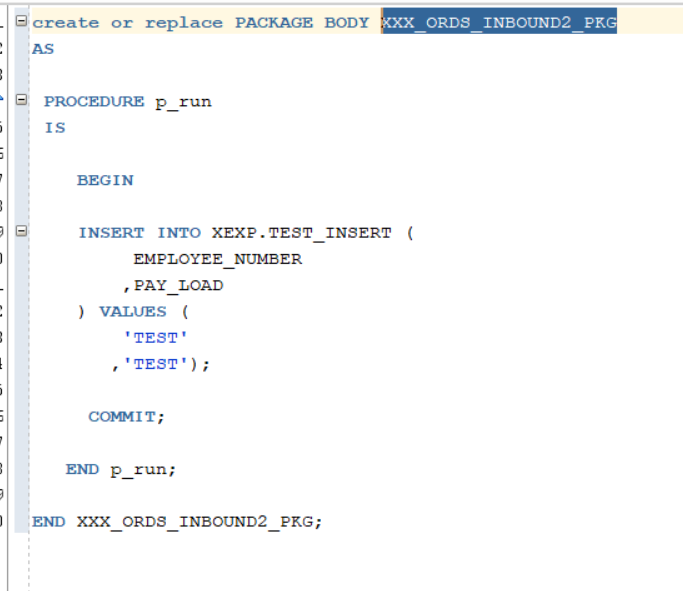The height and width of the screenshot is (591, 683).
Task: Place cursor on BEGIN keyword
Action: 105,180
